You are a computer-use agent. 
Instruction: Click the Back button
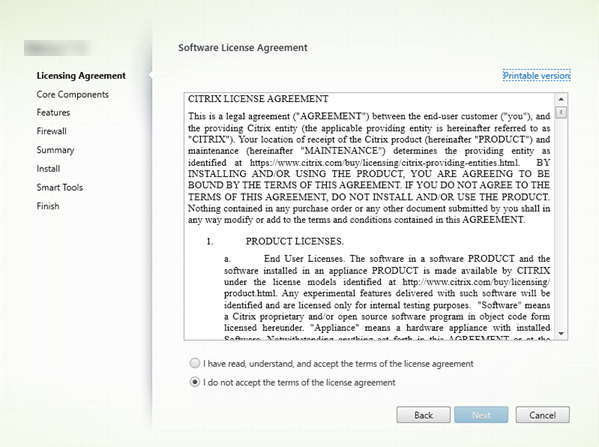423,415
